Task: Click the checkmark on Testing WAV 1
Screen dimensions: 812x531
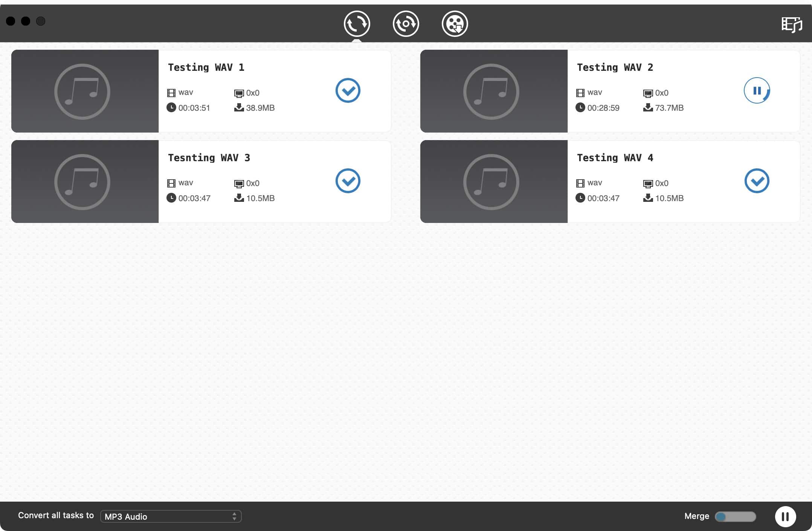Action: pyautogui.click(x=348, y=90)
